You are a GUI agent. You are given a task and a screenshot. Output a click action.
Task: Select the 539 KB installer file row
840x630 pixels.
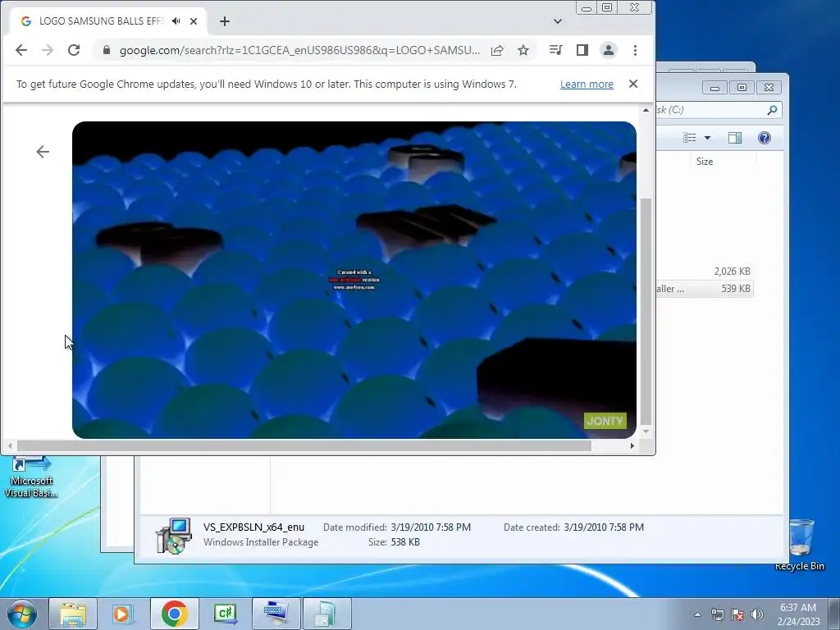(705, 289)
